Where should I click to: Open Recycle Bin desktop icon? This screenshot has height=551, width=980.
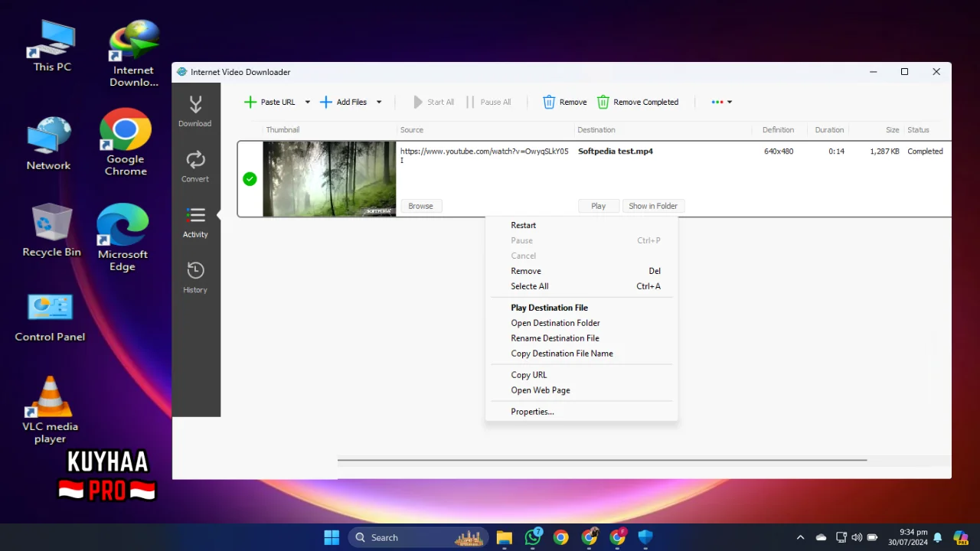point(51,230)
